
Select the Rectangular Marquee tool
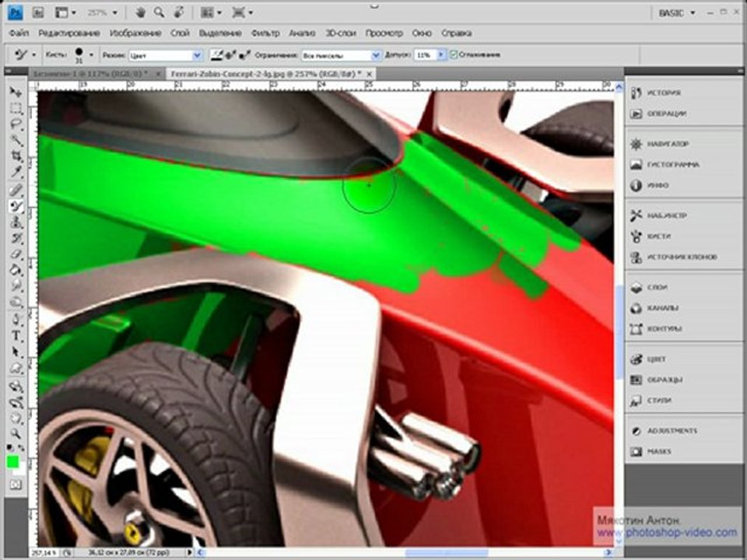click(x=16, y=109)
